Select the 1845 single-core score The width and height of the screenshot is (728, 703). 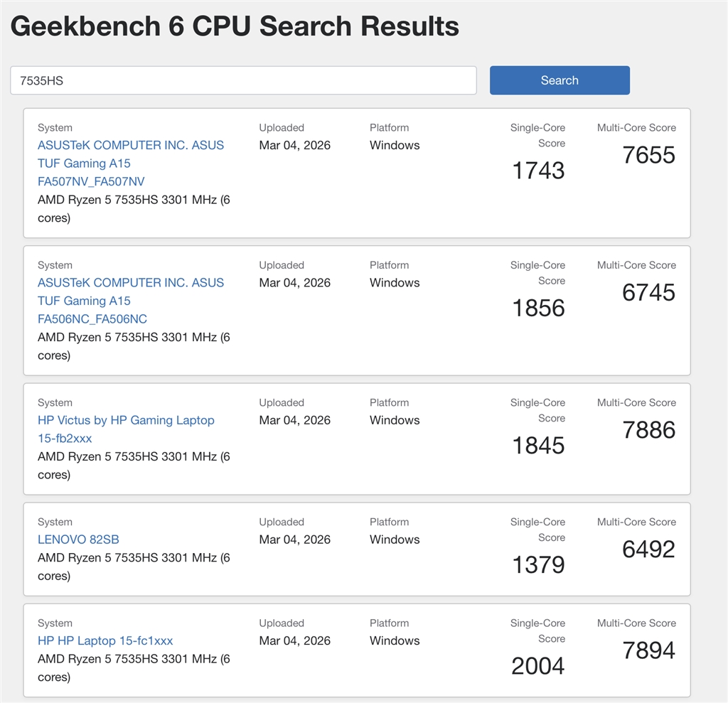tap(538, 446)
